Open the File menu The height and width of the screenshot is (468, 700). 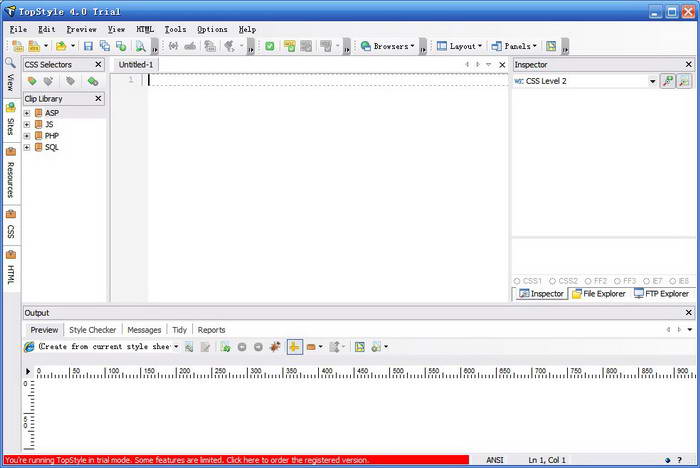(18, 29)
